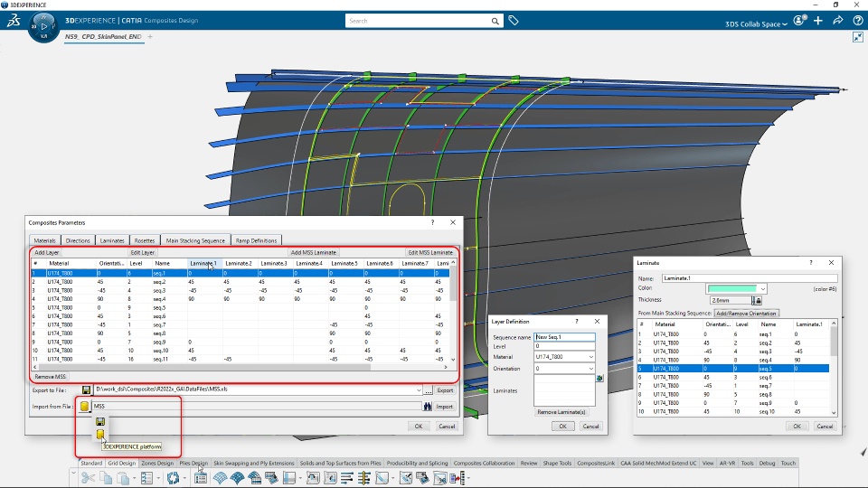The image size is (868, 488).
Task: Click OK in Laminate dialog
Action: (x=797, y=426)
